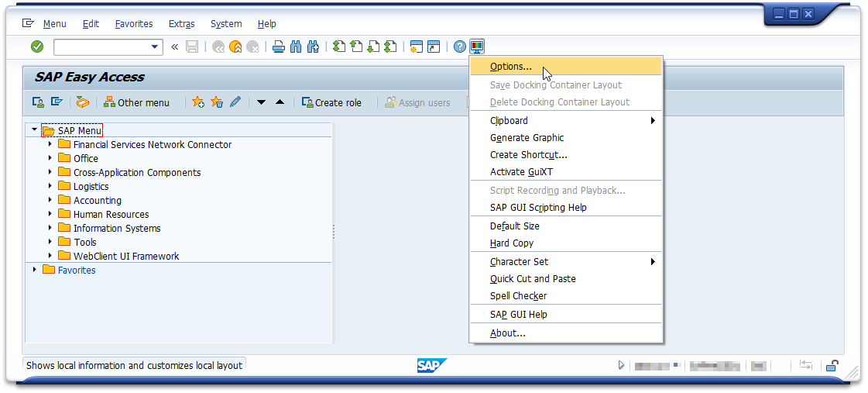Select Options... in the dropdown menu

(x=566, y=67)
